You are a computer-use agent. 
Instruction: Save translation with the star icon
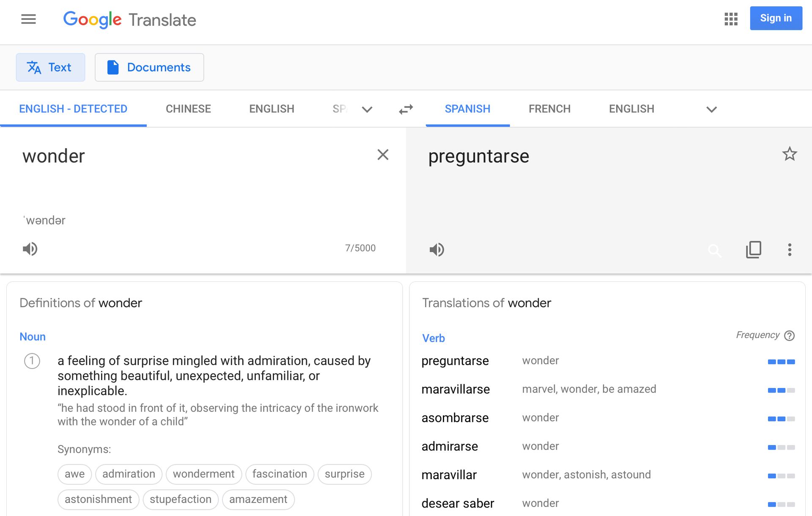789,154
